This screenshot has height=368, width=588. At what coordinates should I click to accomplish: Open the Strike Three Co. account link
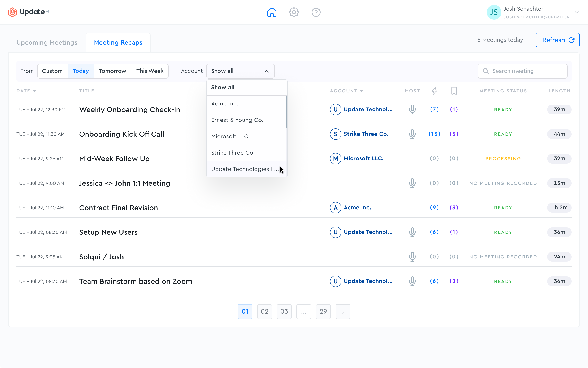coord(366,134)
